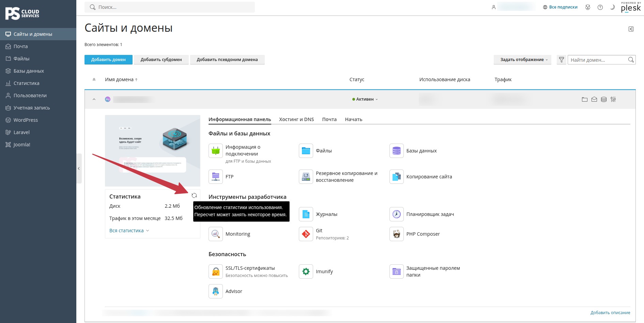Toggle the domain filter funnel button
The image size is (644, 323).
(x=562, y=60)
